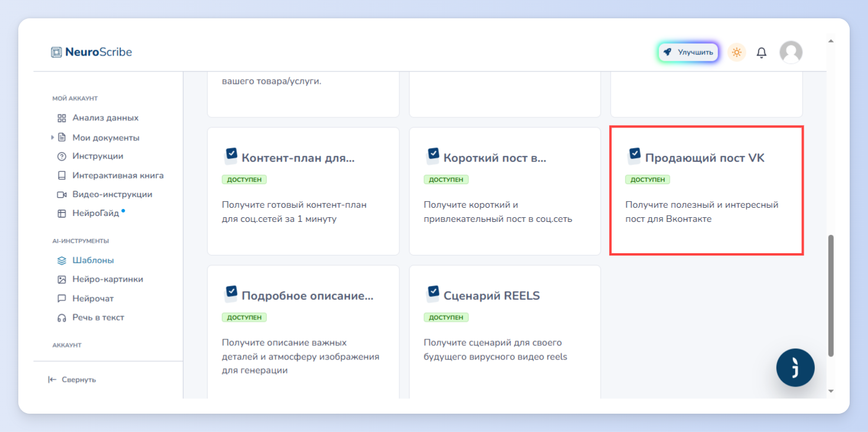
Task: Click the rocket icon in Улучшить
Action: click(x=668, y=52)
